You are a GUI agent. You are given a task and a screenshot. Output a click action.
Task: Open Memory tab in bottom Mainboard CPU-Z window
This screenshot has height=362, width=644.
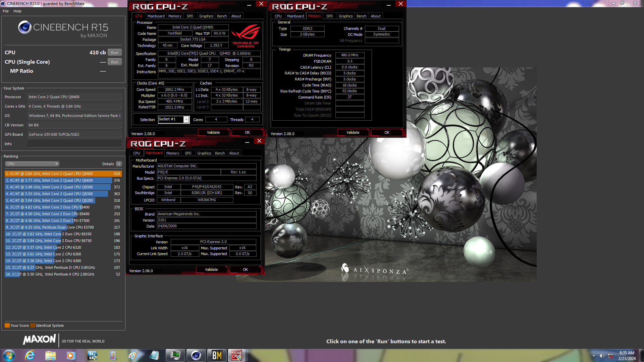173,153
